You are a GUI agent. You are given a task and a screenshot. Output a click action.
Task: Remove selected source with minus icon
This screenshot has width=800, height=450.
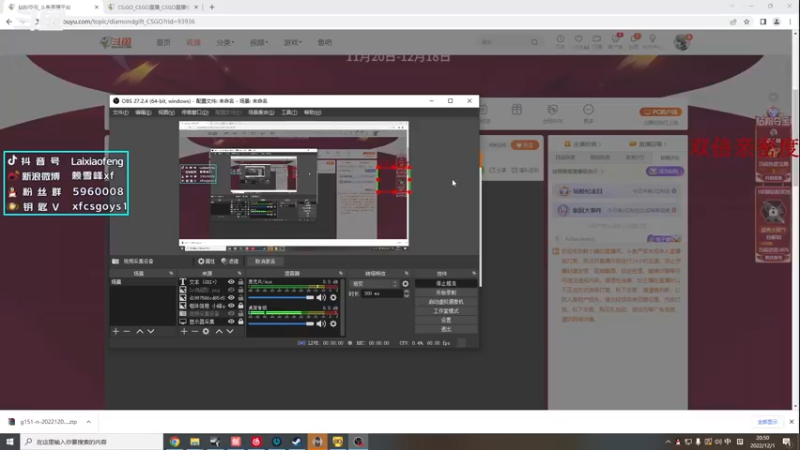coord(194,332)
